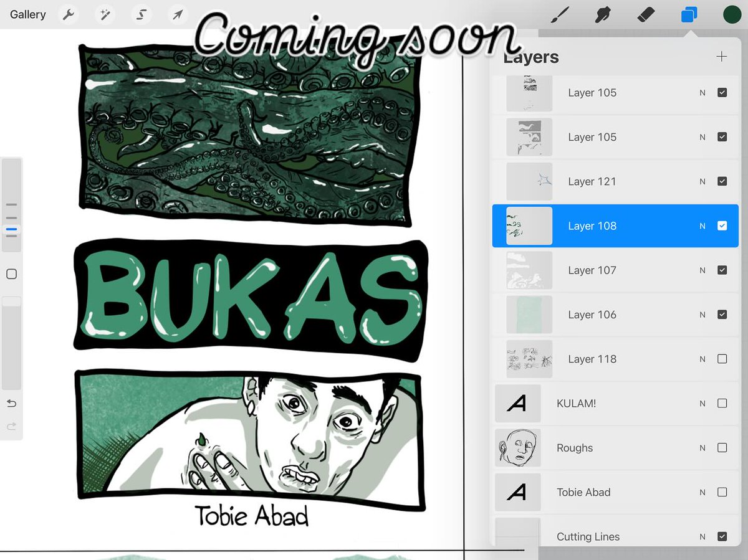Show the KULAM! text layer
748x560 pixels.
pyautogui.click(x=722, y=403)
